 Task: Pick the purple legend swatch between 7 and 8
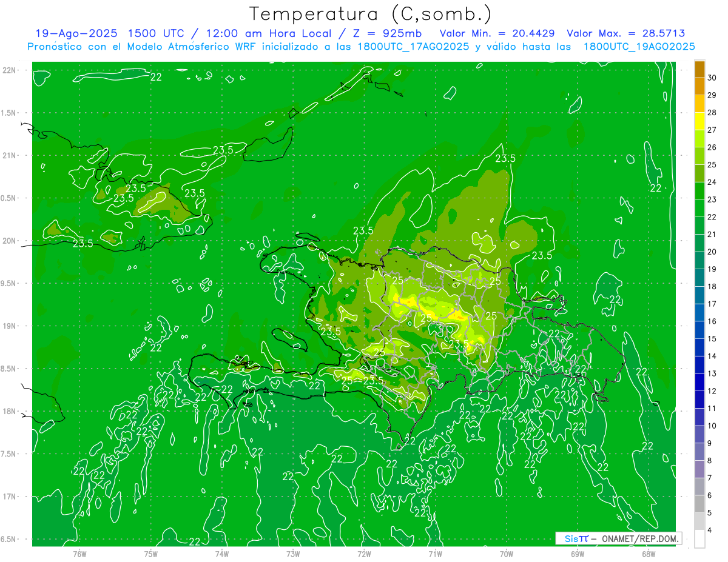[699, 469]
